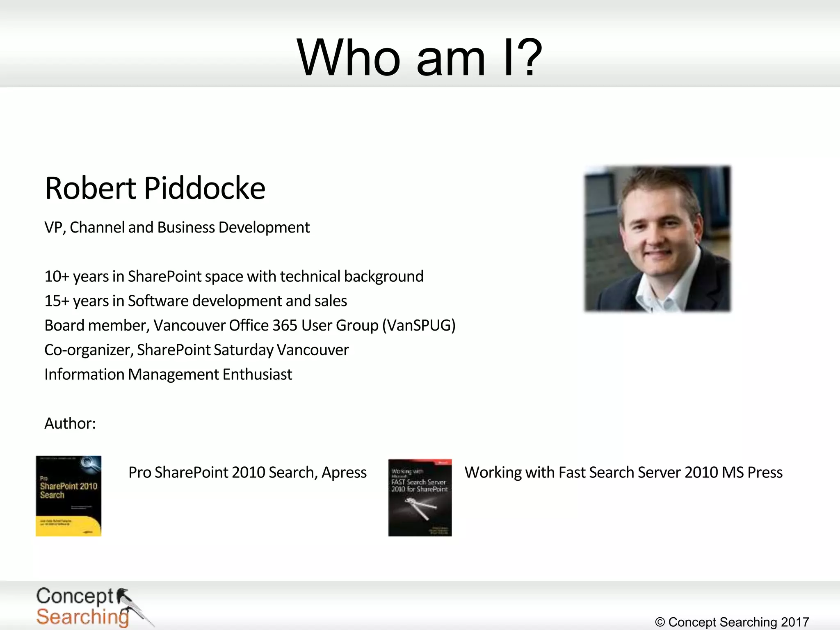Image resolution: width=840 pixels, height=630 pixels.
Task: Click the presenter headshot photo
Action: click(657, 239)
